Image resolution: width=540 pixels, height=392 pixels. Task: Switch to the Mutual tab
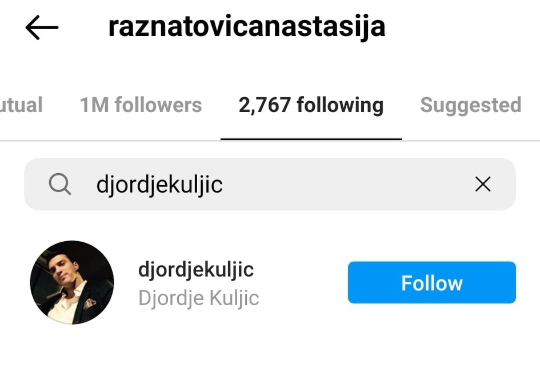pos(21,105)
